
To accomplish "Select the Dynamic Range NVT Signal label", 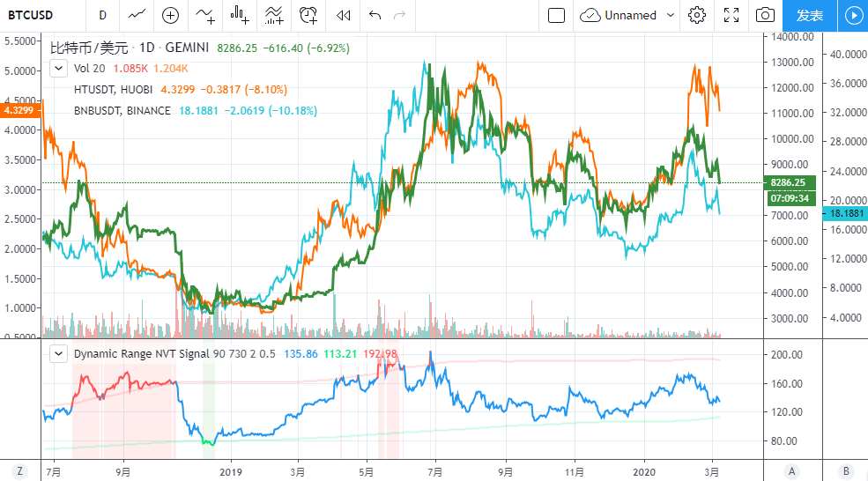I will click(142, 353).
